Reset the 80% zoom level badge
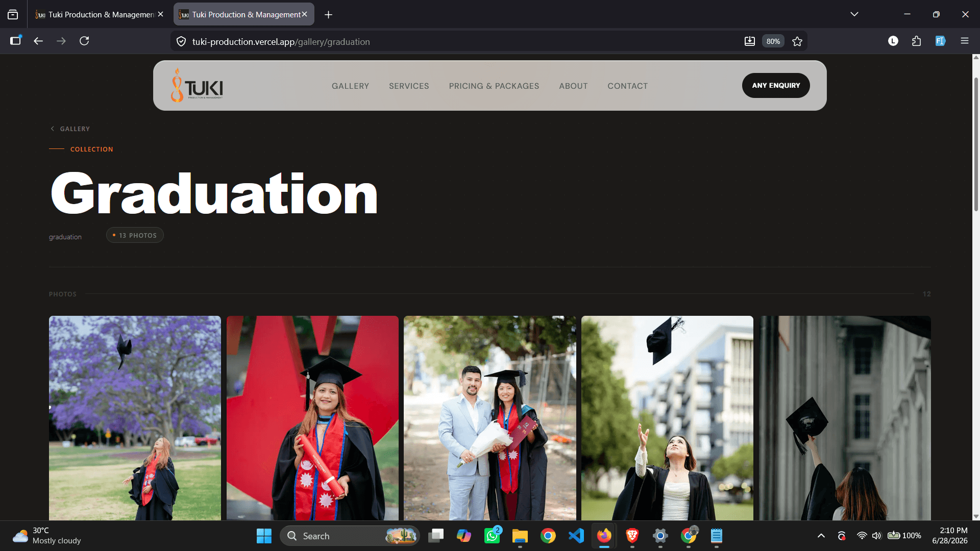Screen dimensions: 980x551 click(773, 41)
